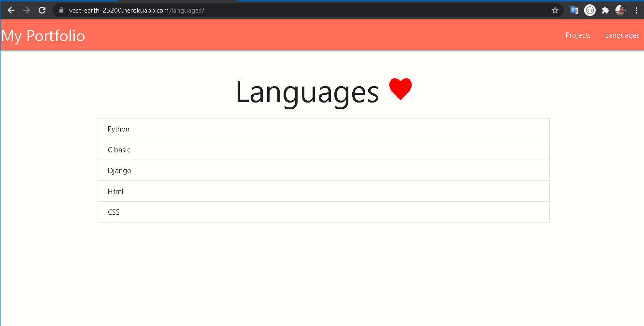The height and width of the screenshot is (326, 644).
Task: Click the My Portfolio site title
Action: click(x=43, y=35)
